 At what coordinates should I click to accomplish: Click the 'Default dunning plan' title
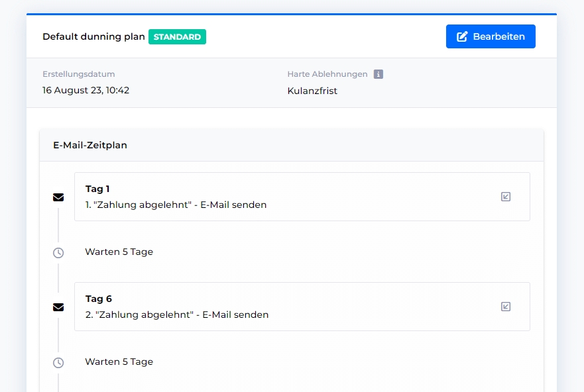pyautogui.click(x=93, y=36)
